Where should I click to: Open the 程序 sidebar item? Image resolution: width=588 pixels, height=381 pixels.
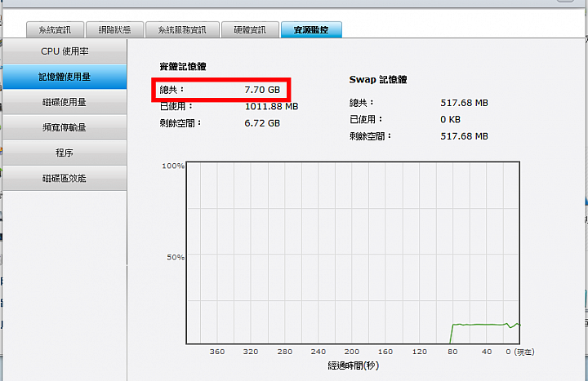[x=65, y=153]
